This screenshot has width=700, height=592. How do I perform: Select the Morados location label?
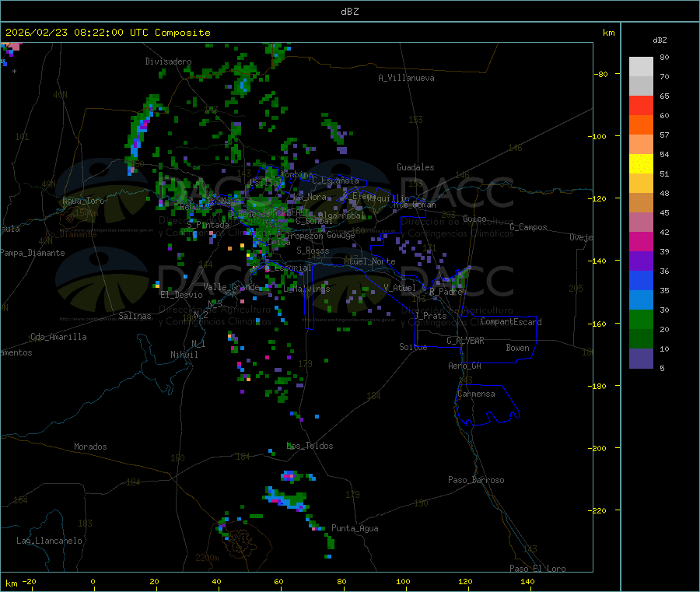tap(90, 447)
